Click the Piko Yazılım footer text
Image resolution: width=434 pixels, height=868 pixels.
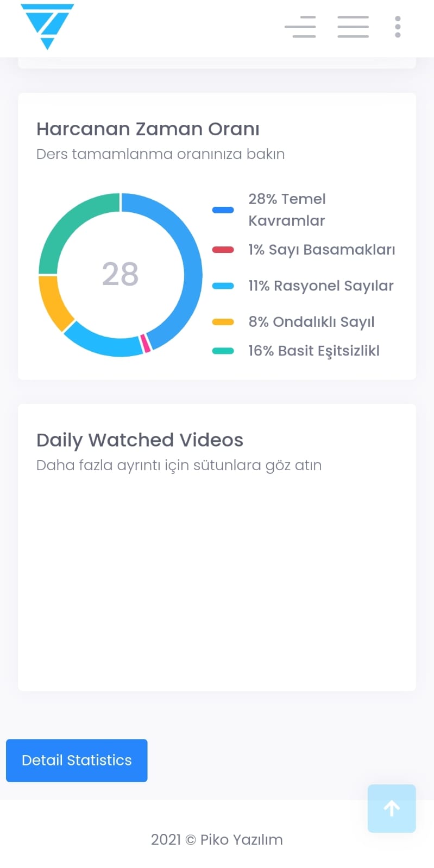point(217,840)
